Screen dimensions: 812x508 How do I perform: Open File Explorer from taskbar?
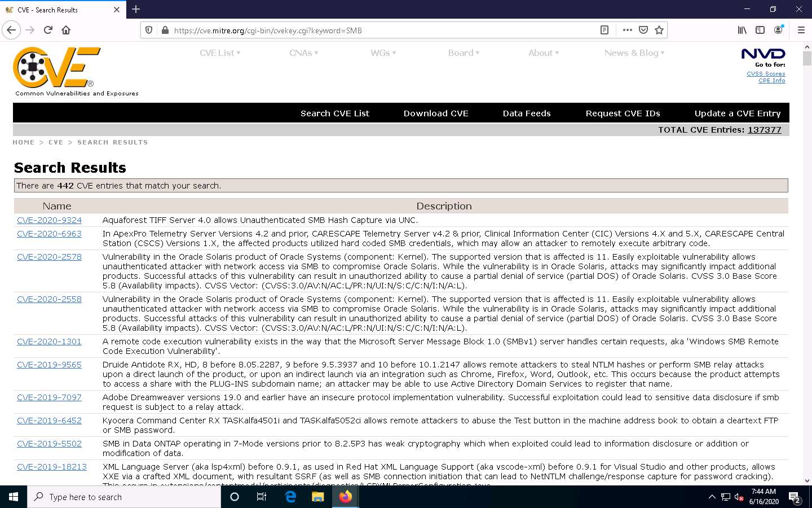coord(317,497)
